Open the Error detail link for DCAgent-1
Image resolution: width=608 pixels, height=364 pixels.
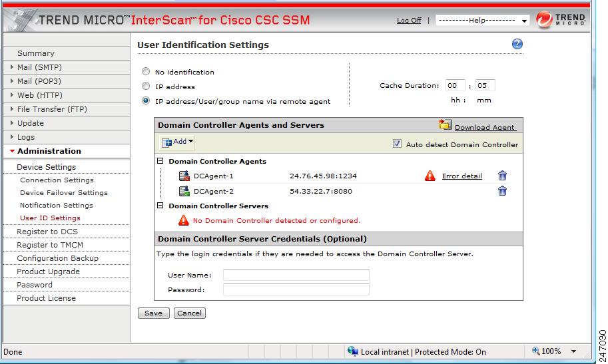click(x=461, y=176)
